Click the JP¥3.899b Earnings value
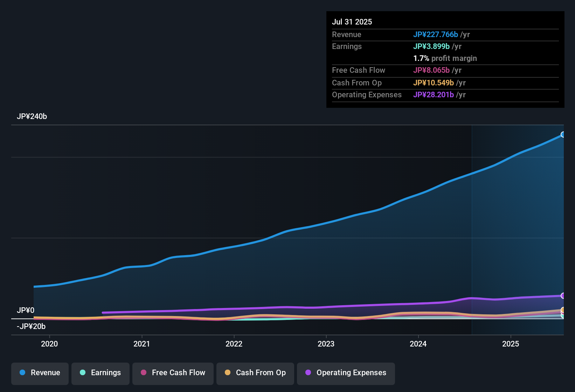575x392 pixels. (x=431, y=46)
